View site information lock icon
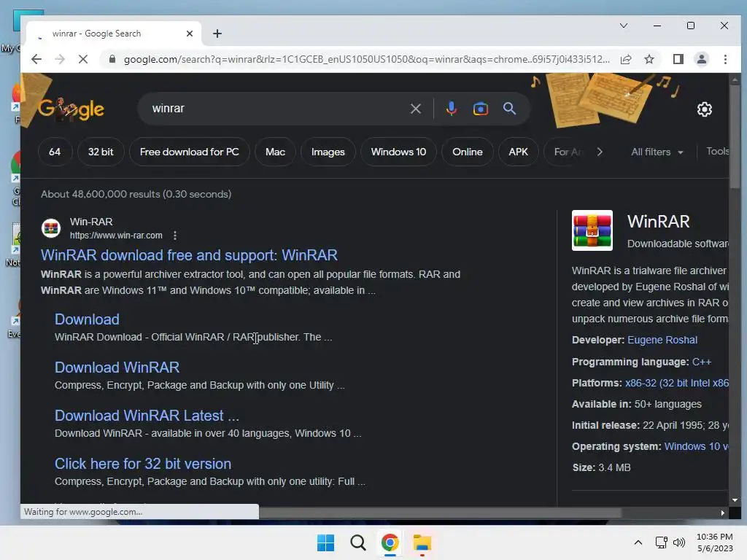This screenshot has width=747, height=560. click(112, 59)
